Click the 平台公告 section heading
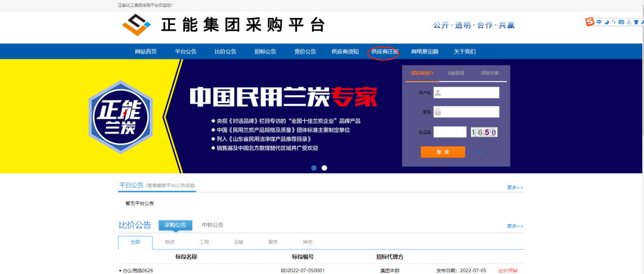Image resolution: width=644 pixels, height=274 pixels. click(131, 185)
